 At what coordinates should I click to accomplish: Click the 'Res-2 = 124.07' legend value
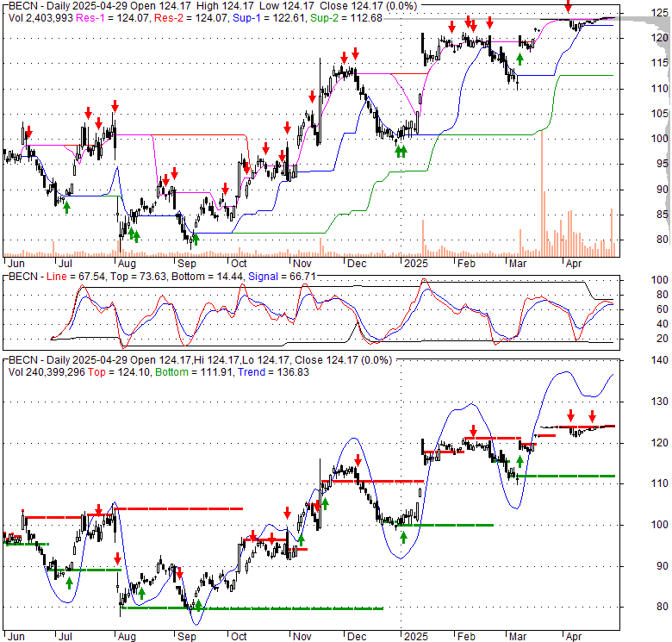191,18
